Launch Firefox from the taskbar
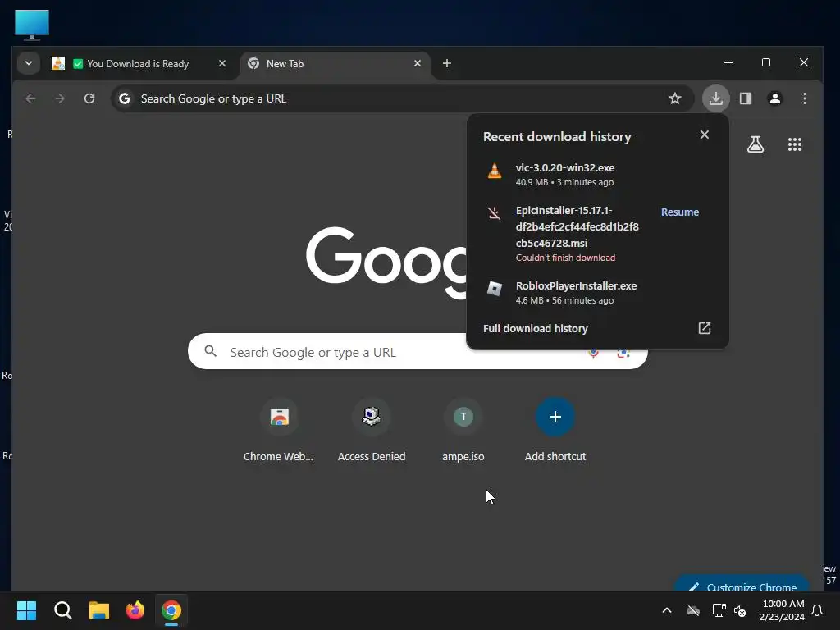 coord(135,610)
